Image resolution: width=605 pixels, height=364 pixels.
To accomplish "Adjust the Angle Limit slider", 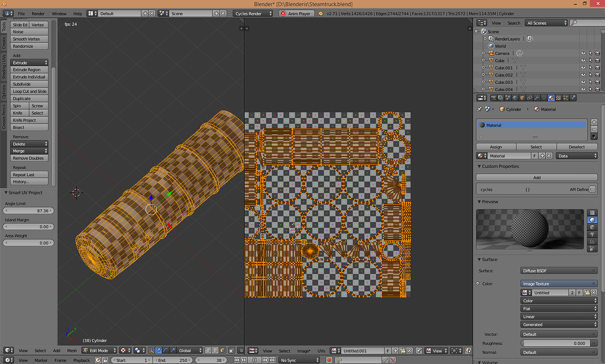I will (x=28, y=211).
